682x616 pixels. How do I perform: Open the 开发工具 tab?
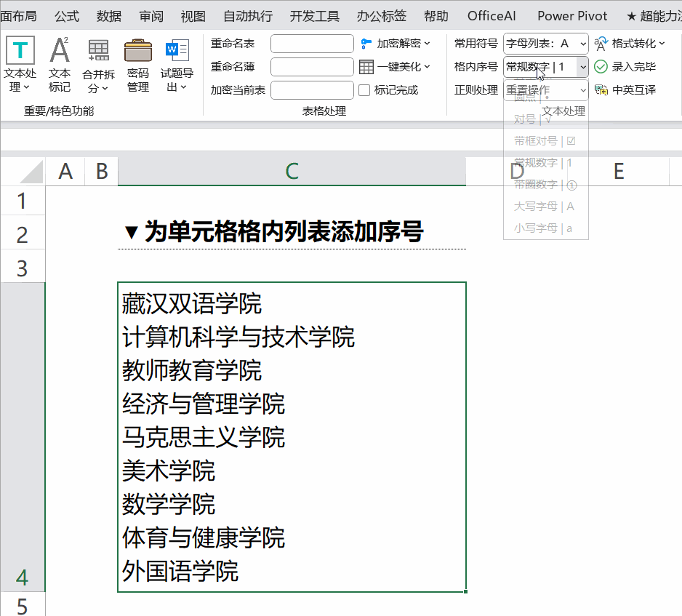tap(315, 16)
